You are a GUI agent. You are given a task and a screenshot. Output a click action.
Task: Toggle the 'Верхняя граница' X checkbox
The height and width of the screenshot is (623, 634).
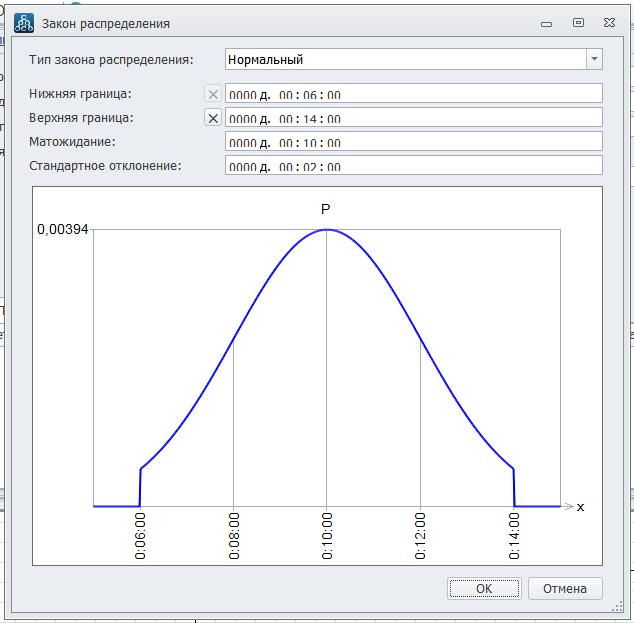(213, 118)
